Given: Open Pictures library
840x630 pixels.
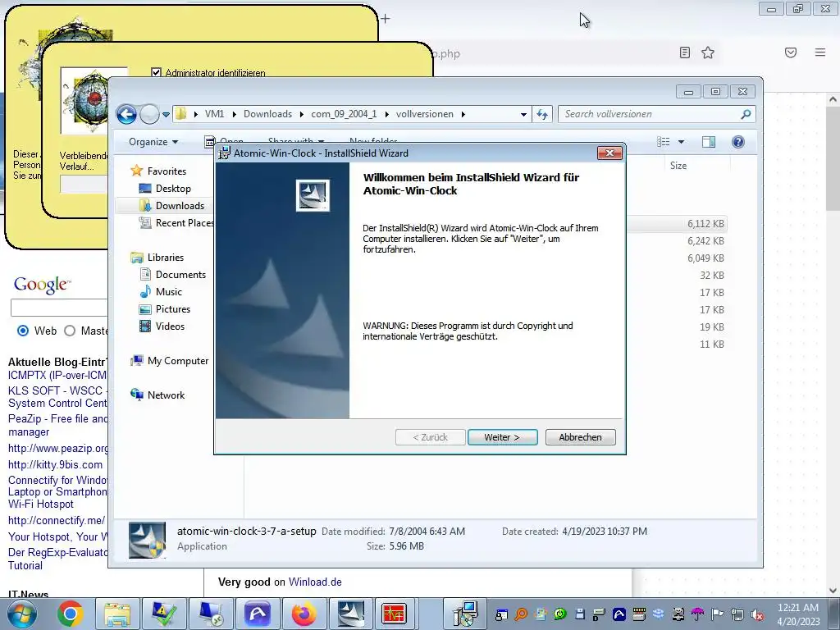Looking at the screenshot, I should [x=172, y=309].
